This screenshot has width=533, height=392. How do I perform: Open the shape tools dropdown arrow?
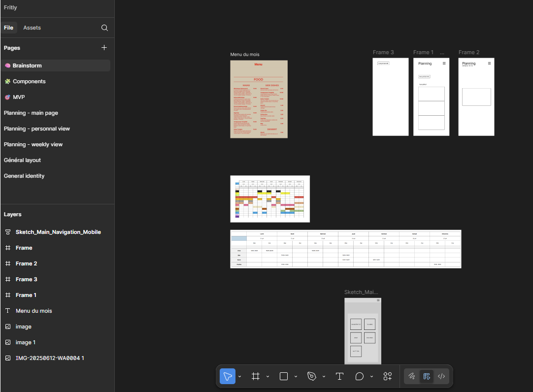(296, 377)
